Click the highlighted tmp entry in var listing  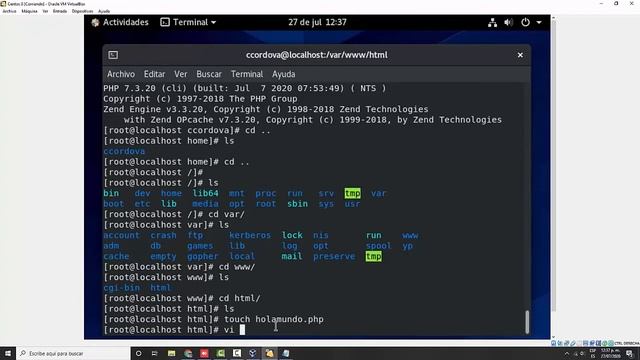pyautogui.click(x=373, y=256)
